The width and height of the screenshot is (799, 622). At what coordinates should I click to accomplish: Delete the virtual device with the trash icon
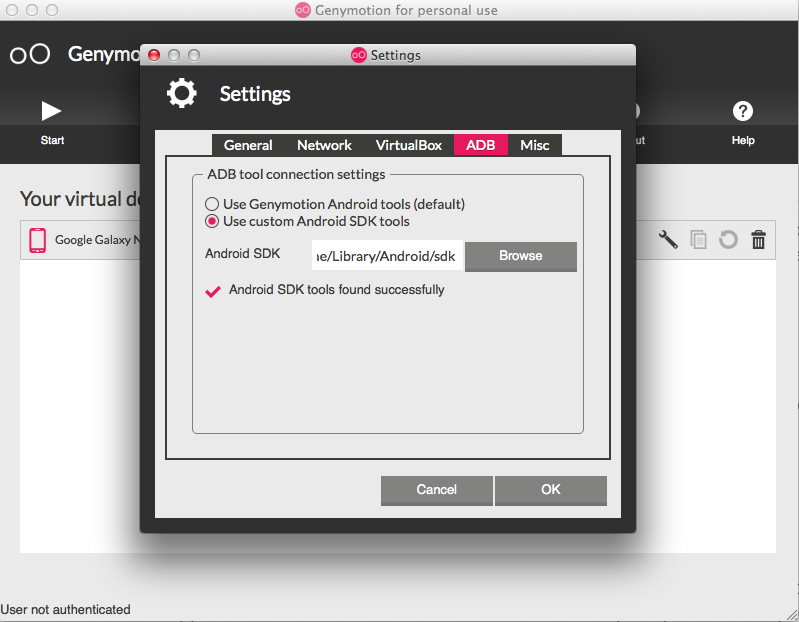(758, 239)
